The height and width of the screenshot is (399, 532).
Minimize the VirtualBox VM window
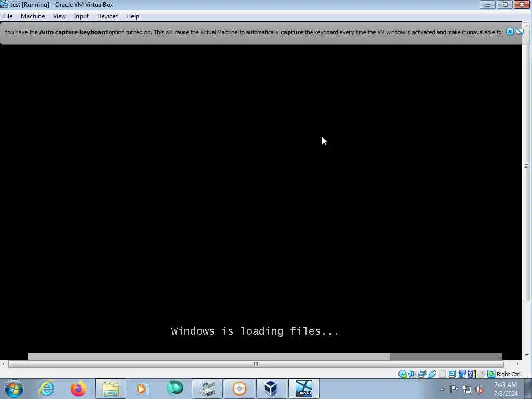(487, 4)
